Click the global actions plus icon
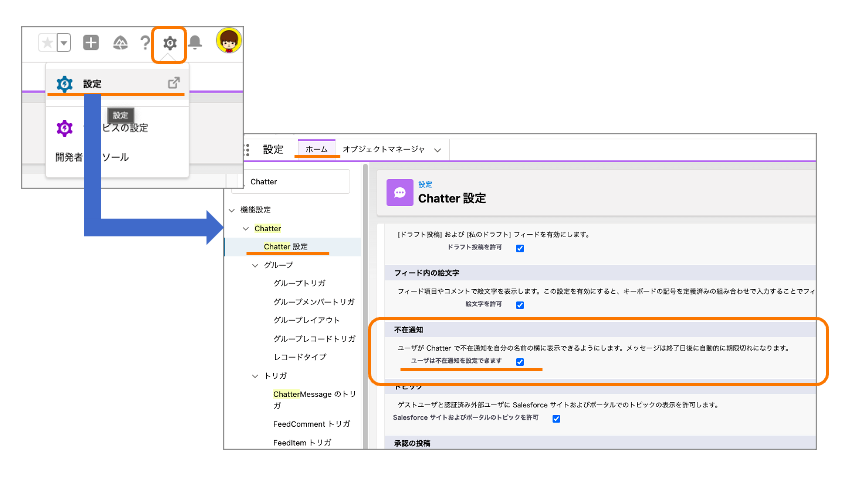This screenshot has width=852, height=479. coord(91,42)
